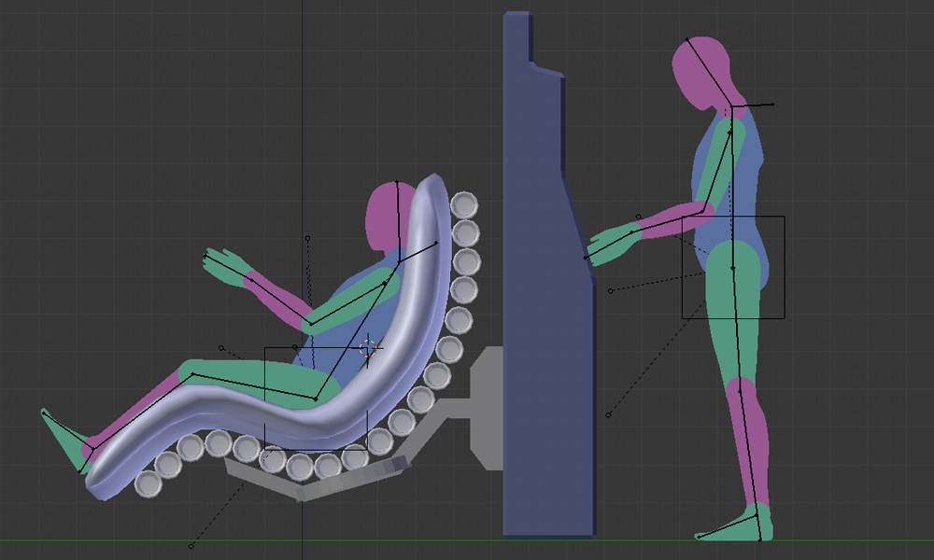Select the seated figure's pink forearm
934x560 pixels.
[x=278, y=301]
